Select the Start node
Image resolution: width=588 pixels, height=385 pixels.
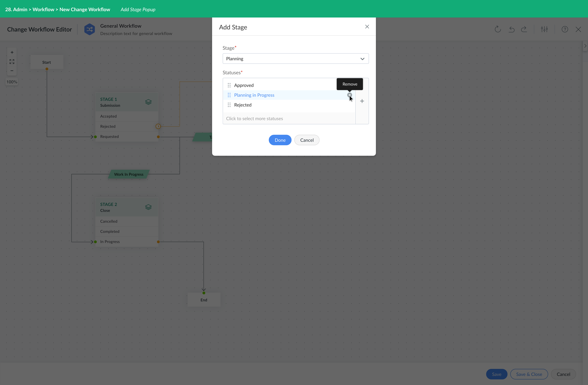(47, 62)
